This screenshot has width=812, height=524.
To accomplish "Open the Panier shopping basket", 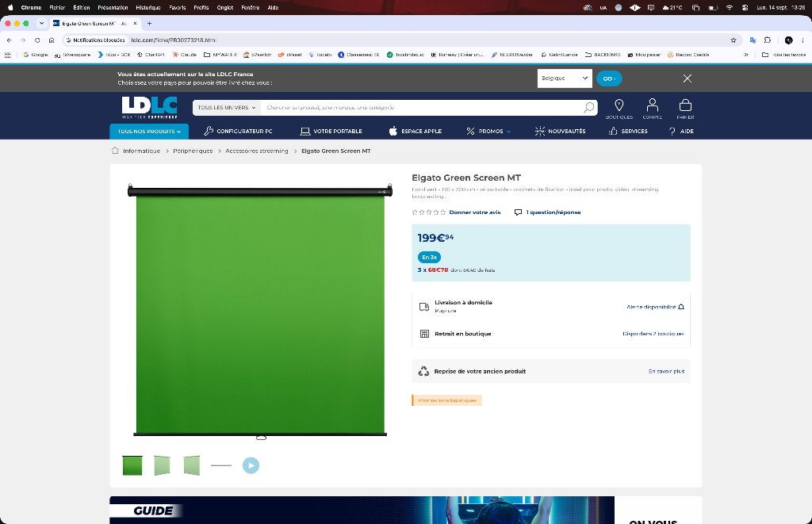I will 685,109.
